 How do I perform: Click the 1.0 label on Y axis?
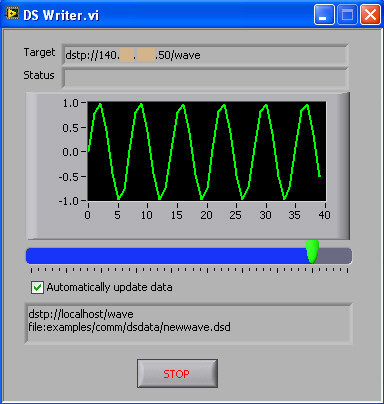[x=70, y=103]
